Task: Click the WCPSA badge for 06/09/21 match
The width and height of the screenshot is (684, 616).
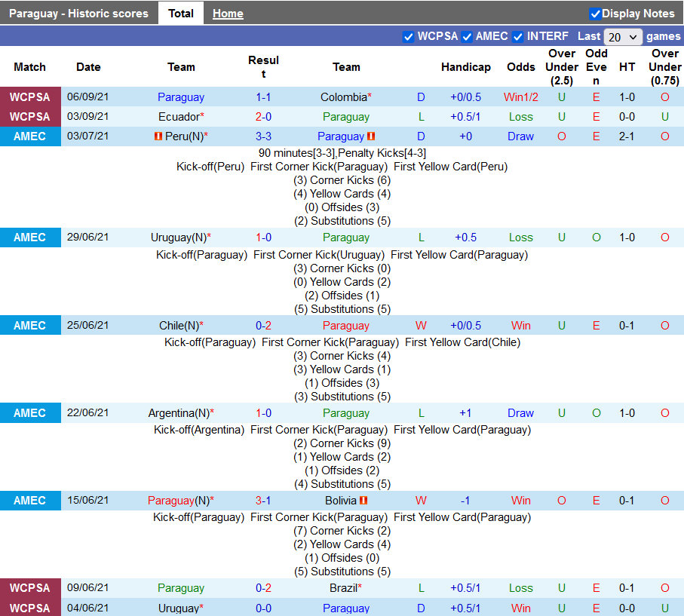Action: coord(30,97)
